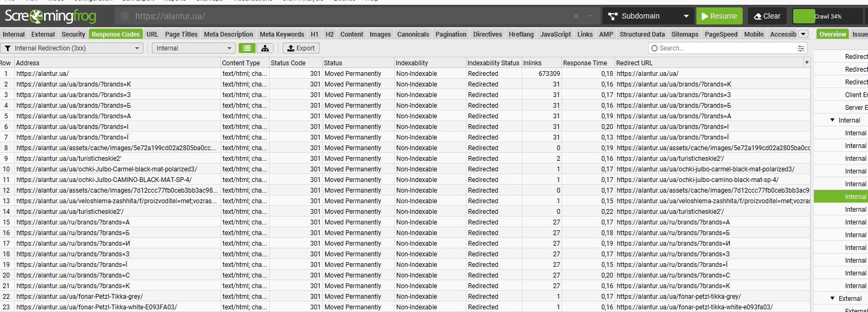Image resolution: width=868 pixels, height=312 pixels.
Task: Select the Response Codes tab
Action: pos(116,34)
